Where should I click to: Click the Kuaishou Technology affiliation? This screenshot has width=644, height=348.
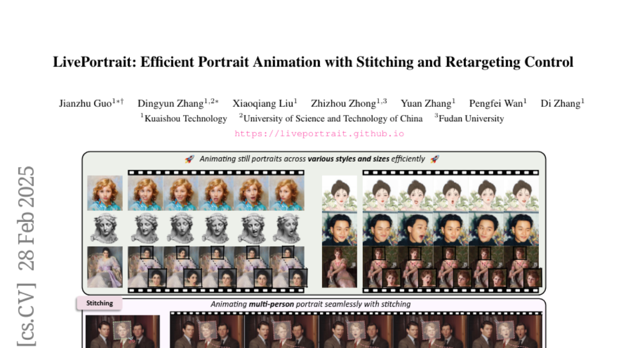coord(184,119)
